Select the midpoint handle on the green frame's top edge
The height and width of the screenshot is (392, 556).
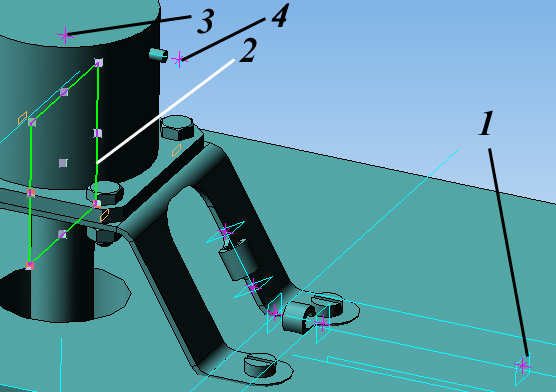(64, 92)
